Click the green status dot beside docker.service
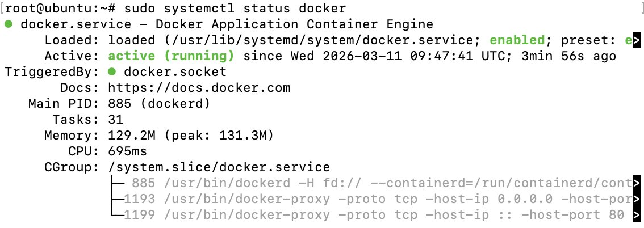This screenshot has width=644, height=228. pos(9,24)
